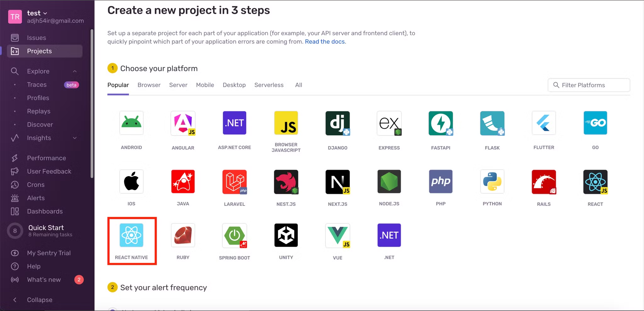The width and height of the screenshot is (644, 311).
Task: Select the Unity platform icon
Action: (x=286, y=235)
